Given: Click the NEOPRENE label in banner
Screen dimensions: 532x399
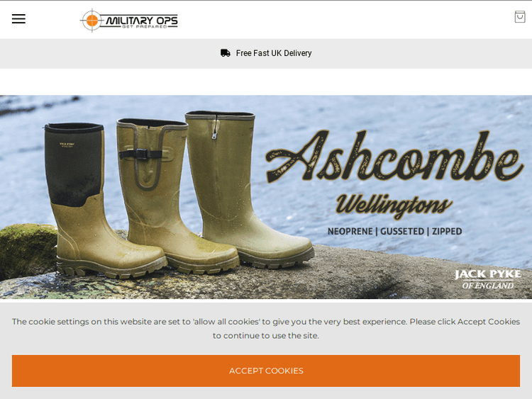Looking at the screenshot, I should (x=350, y=232).
